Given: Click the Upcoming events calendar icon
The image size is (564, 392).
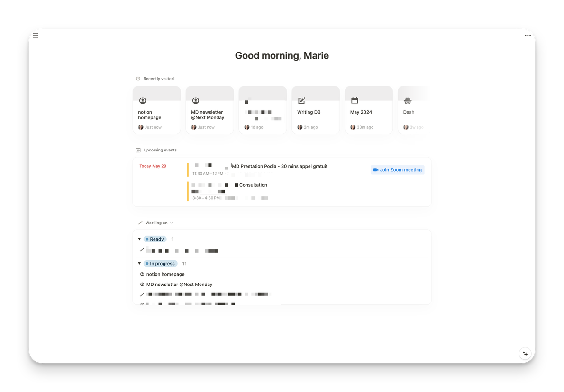Looking at the screenshot, I should pyautogui.click(x=138, y=150).
